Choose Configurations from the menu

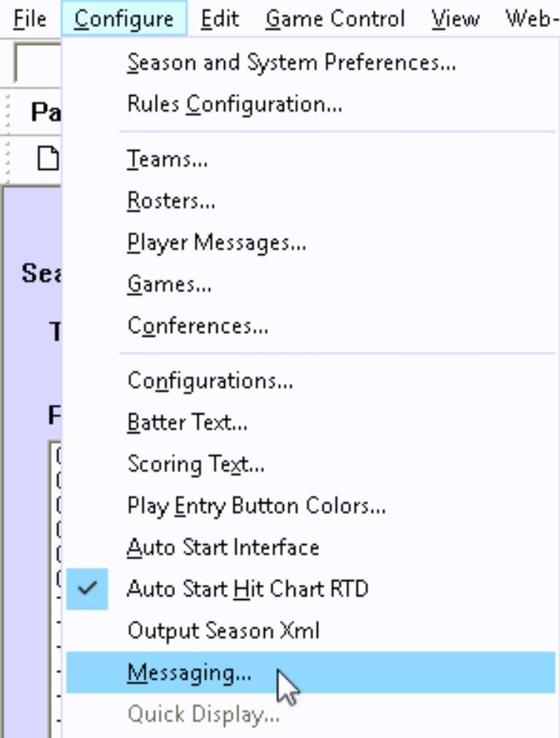[210, 380]
